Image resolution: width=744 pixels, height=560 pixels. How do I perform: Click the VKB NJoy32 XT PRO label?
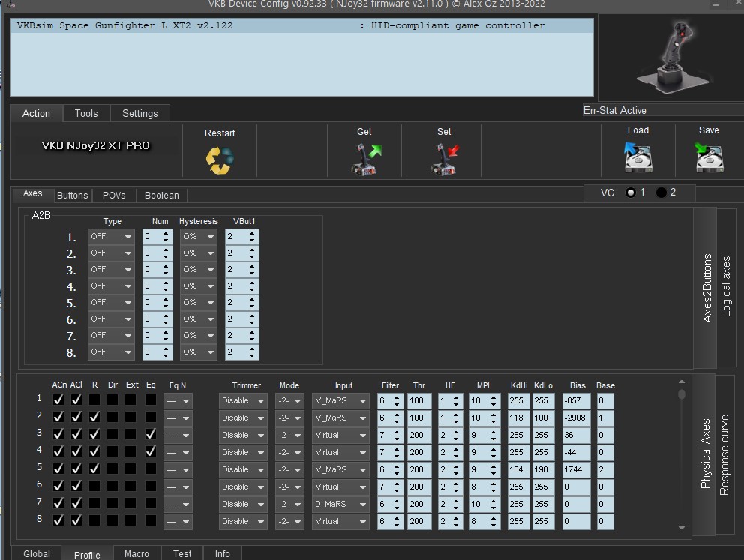pyautogui.click(x=96, y=145)
